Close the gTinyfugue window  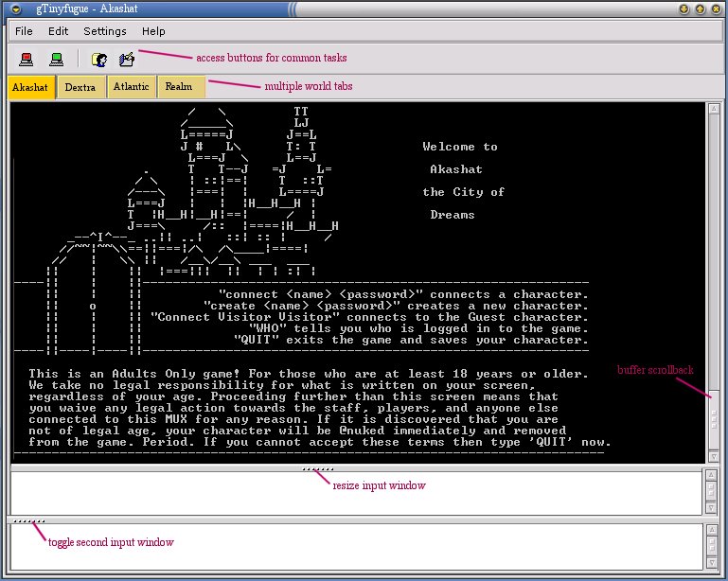click(717, 9)
